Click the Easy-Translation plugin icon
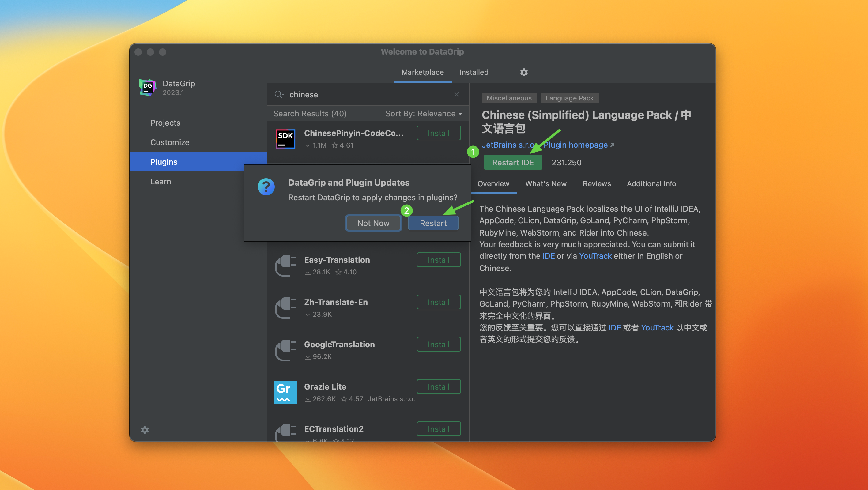The width and height of the screenshot is (868, 490). pos(285,266)
